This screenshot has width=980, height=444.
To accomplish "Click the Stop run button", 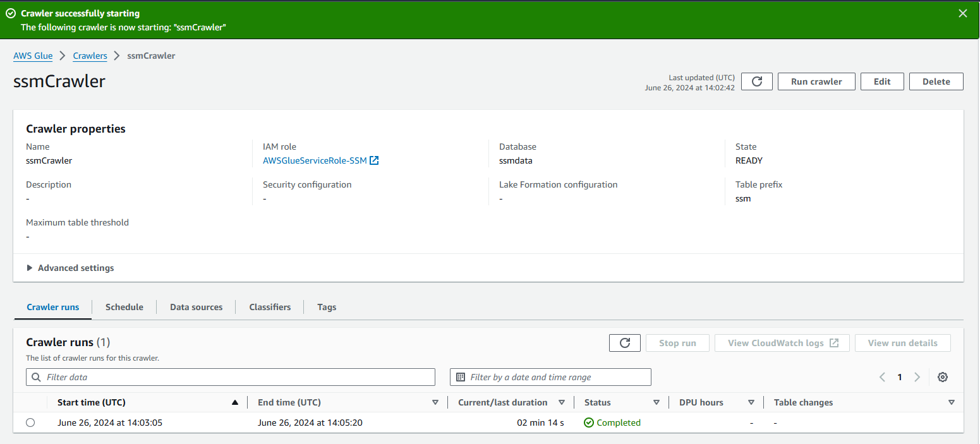I will point(677,343).
